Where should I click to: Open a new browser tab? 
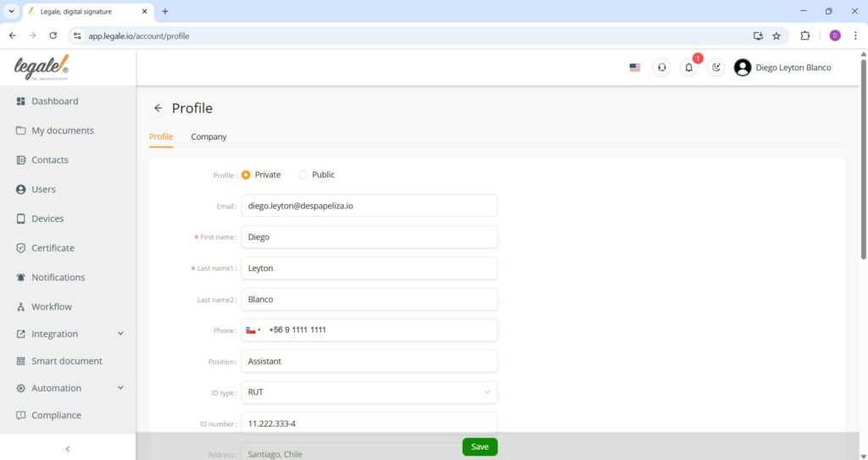click(x=165, y=11)
